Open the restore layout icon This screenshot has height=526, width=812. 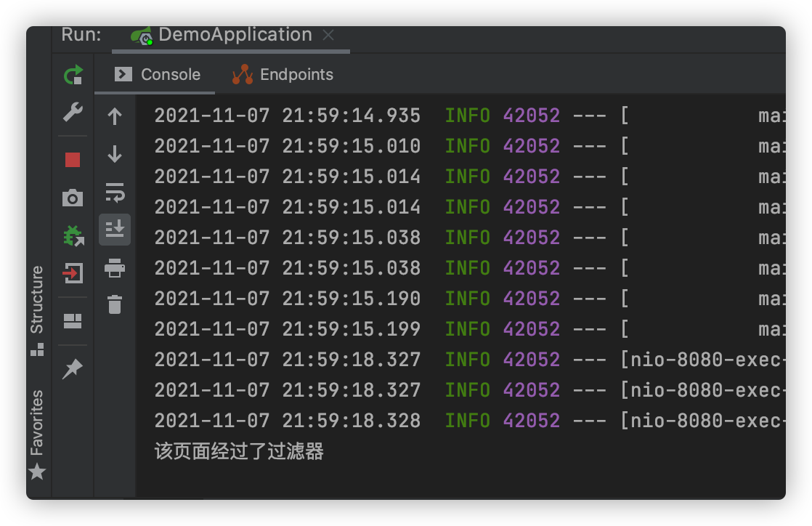click(73, 321)
